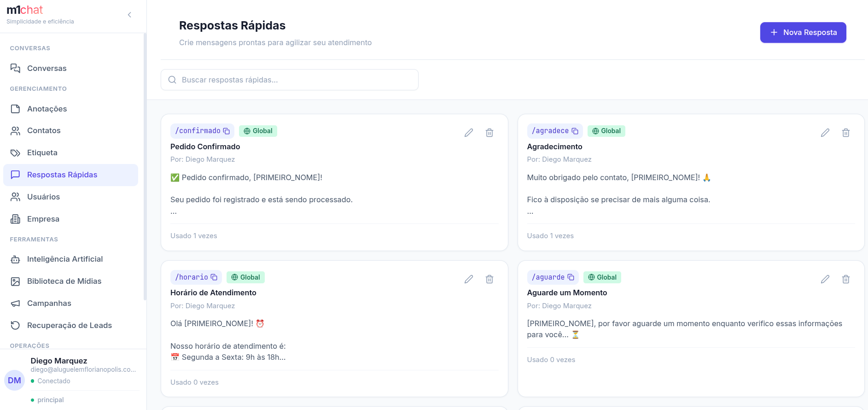Viewport: 868px width, 410px height.
Task: Click the Recuperação de Leads refresh icon
Action: (x=15, y=326)
